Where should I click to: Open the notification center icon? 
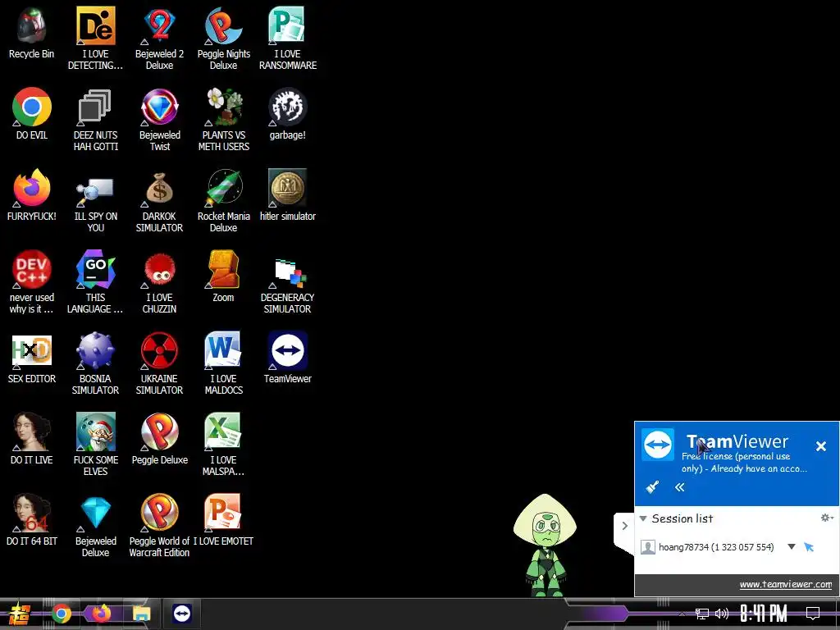click(813, 614)
